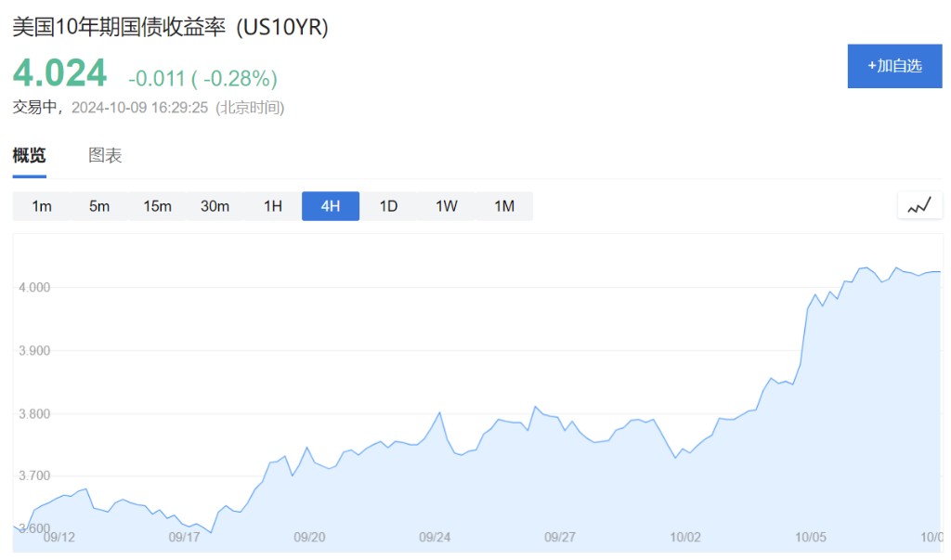Open the chart type line icon
This screenshot has height=560, width=951.
(x=919, y=205)
